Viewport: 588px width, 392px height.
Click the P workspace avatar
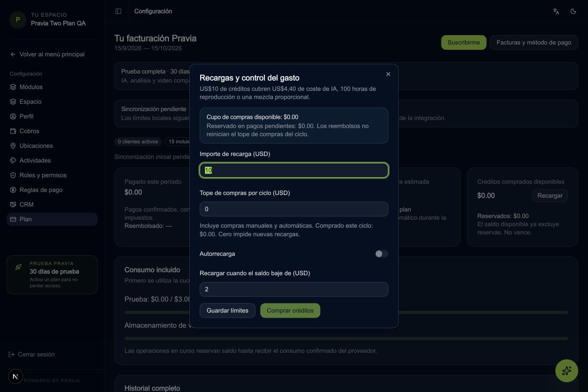pyautogui.click(x=18, y=19)
